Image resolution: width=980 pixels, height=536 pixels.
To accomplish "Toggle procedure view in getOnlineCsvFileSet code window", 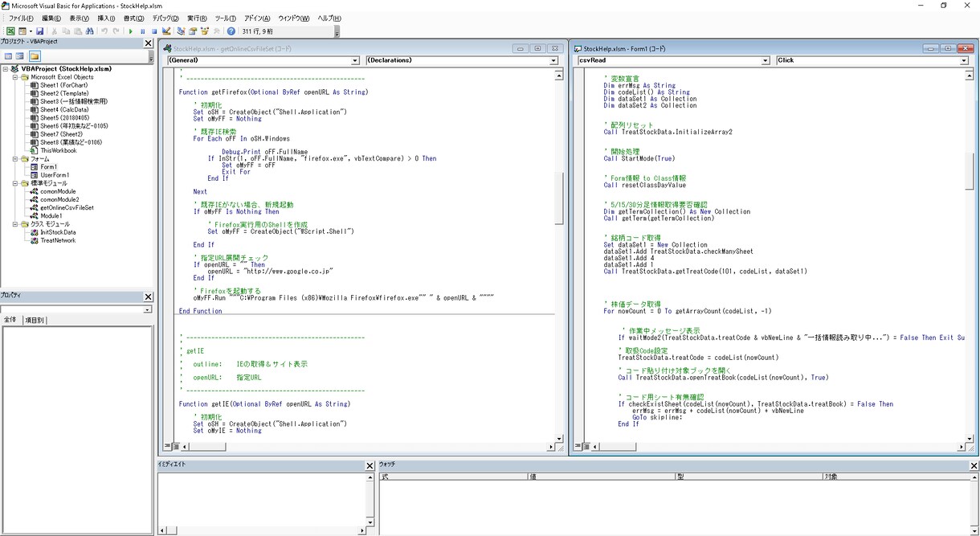I will [168, 446].
